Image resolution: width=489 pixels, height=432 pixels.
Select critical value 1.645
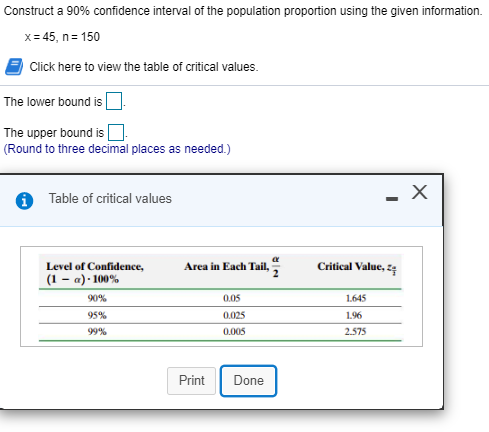point(356,298)
